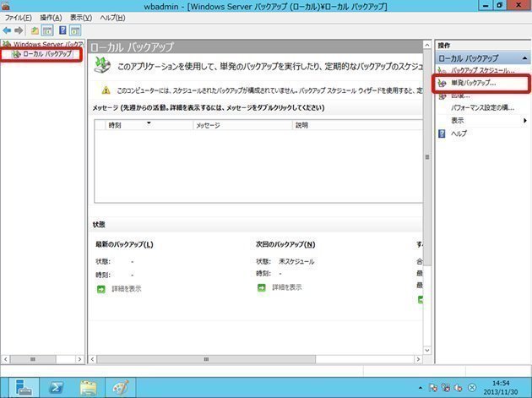Open ヘルプ in the actions pane
This screenshot has width=532, height=398.
click(459, 134)
